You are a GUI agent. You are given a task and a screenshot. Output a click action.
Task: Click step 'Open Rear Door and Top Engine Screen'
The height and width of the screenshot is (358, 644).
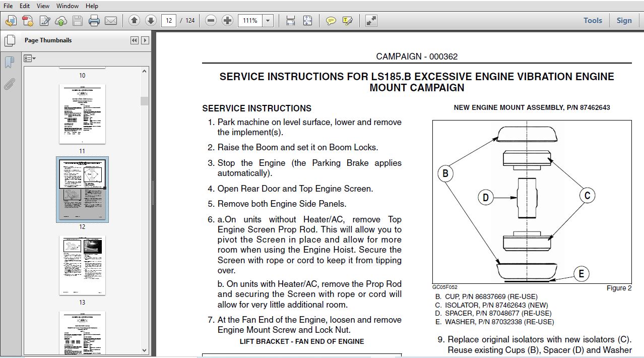pyautogui.click(x=295, y=189)
